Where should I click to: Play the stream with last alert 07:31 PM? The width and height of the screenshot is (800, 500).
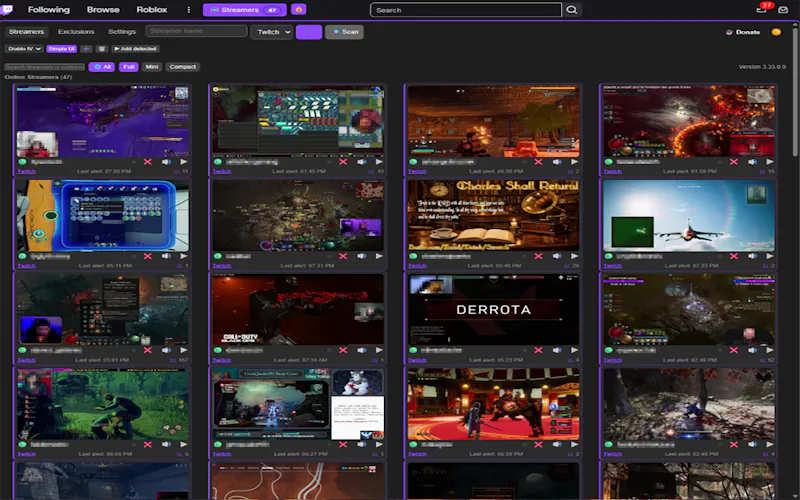(379, 256)
